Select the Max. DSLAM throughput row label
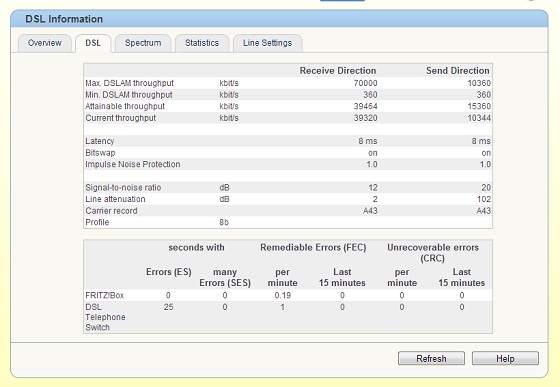 [x=129, y=83]
